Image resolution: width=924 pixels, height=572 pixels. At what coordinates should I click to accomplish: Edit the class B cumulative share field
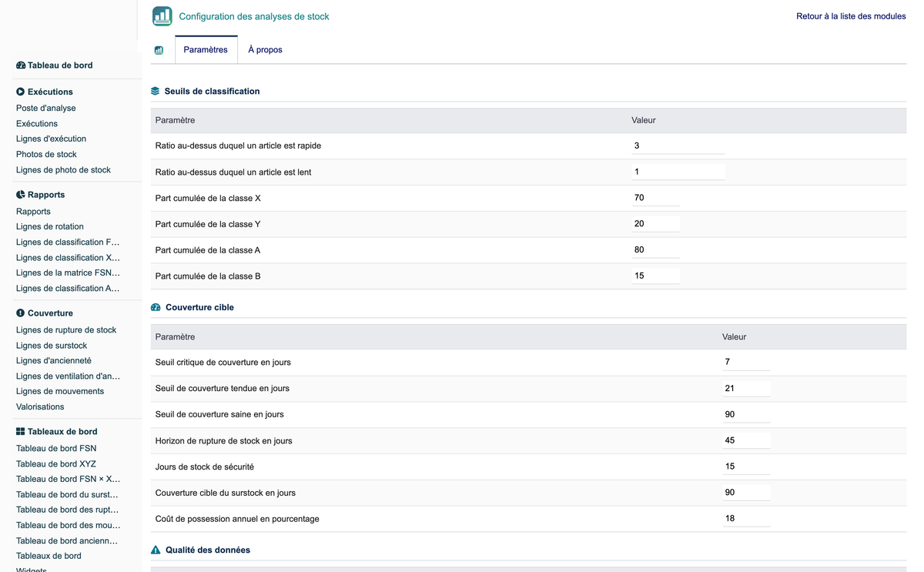[x=655, y=276]
